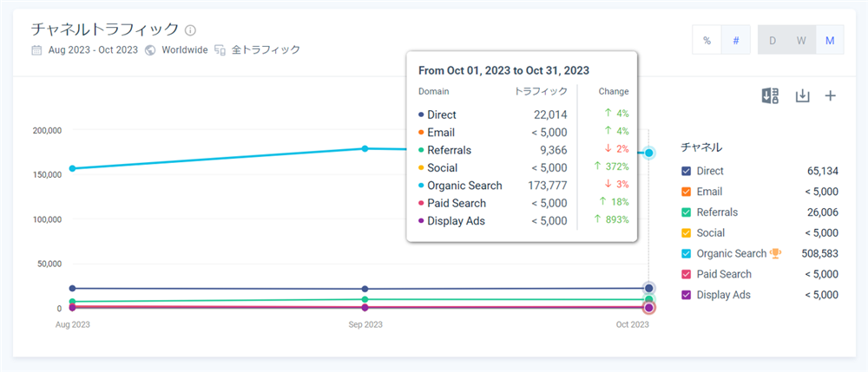Click the 173,777 value in tooltip
Image resolution: width=868 pixels, height=372 pixels.
pos(548,186)
